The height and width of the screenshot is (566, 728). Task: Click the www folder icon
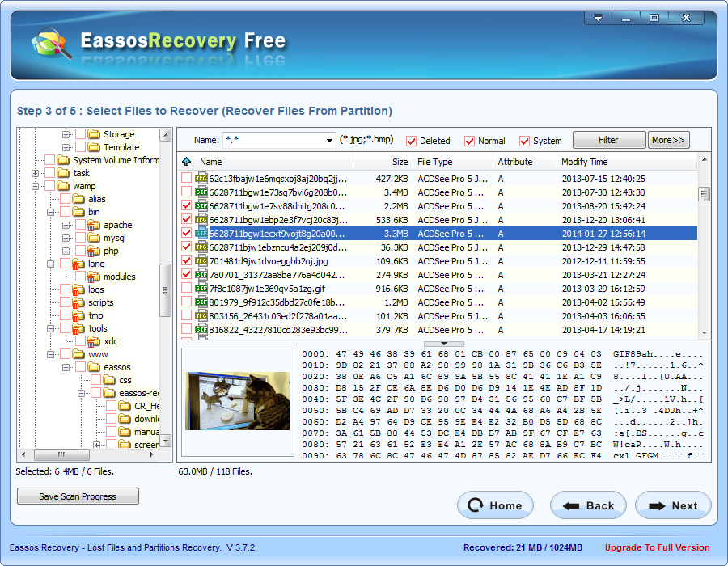(x=78, y=354)
